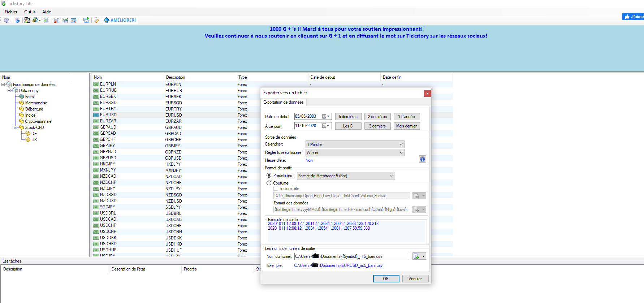Select the Exportation de données tab
Viewport: 644px width, 303px height.
[284, 102]
